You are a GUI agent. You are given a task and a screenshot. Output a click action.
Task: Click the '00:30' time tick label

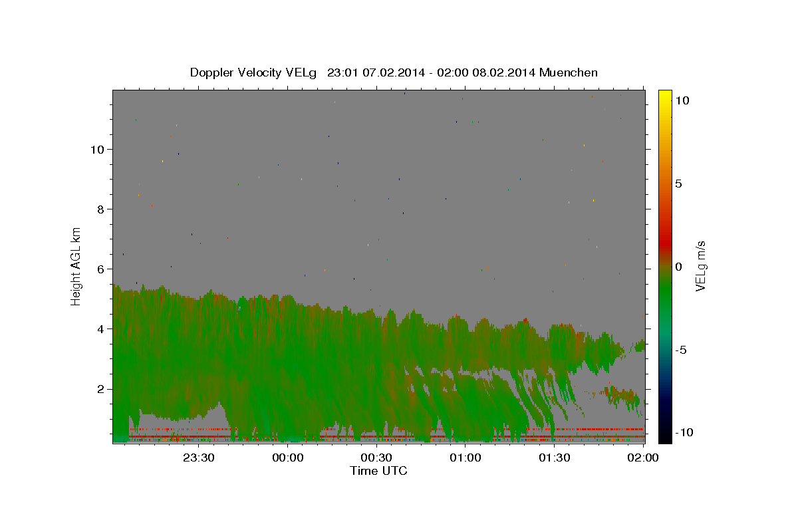pos(376,458)
